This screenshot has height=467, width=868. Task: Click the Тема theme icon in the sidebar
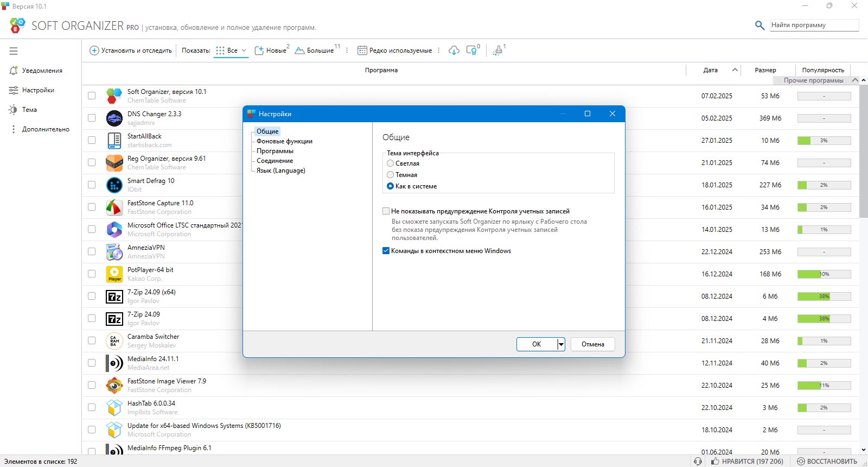click(13, 110)
